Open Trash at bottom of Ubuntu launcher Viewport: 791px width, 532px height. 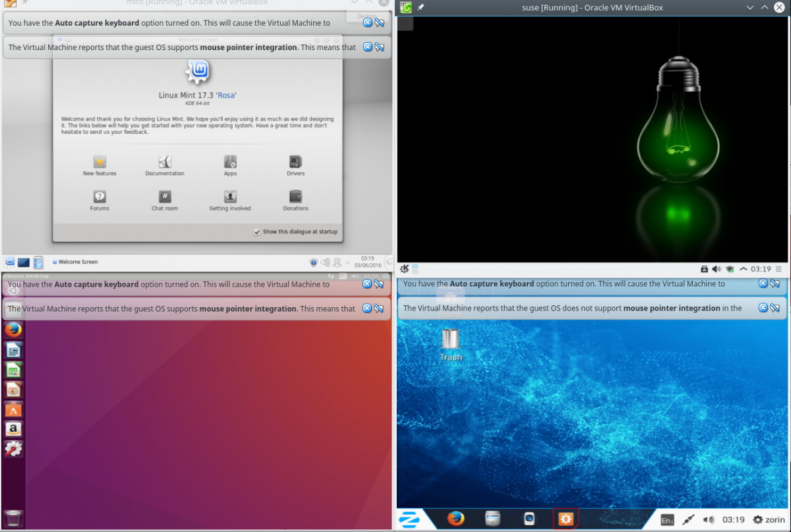pyautogui.click(x=14, y=518)
